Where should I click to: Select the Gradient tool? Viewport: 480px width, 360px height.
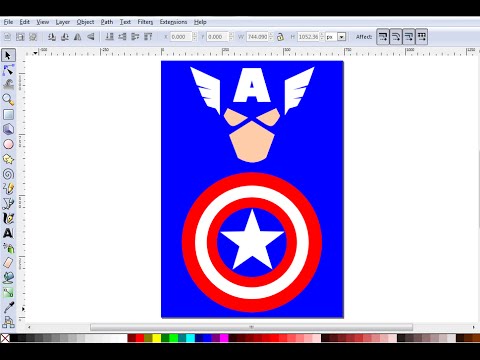[x=8, y=292]
